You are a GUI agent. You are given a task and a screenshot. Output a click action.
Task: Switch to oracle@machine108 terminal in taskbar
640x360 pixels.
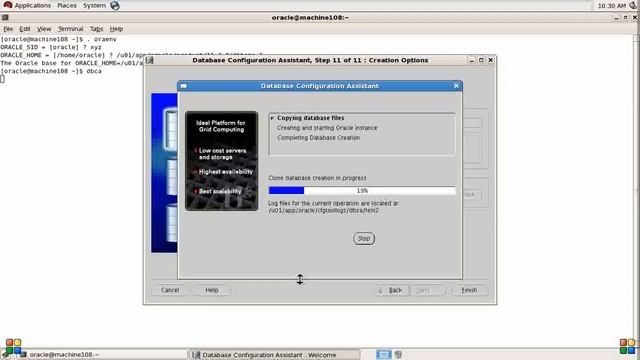[x=102, y=354]
